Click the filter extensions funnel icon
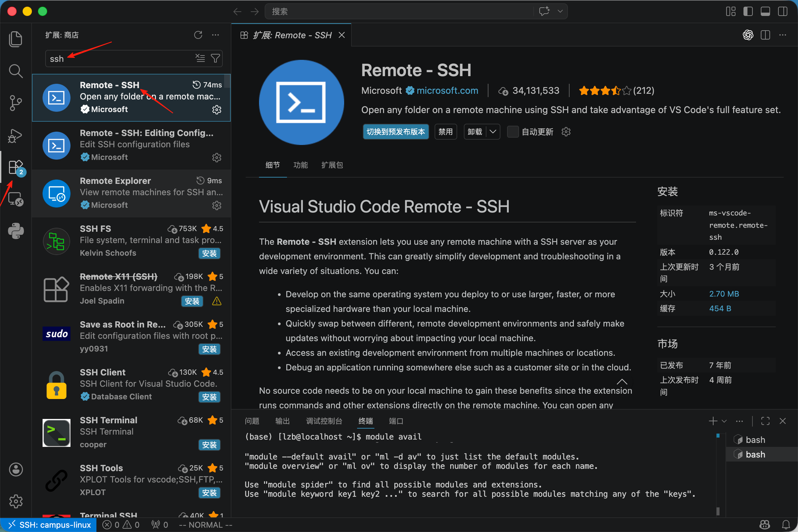798x532 pixels. coord(215,59)
